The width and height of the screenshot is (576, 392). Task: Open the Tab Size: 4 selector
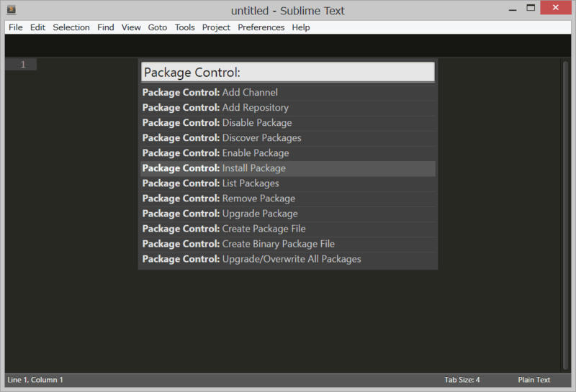[x=462, y=380]
